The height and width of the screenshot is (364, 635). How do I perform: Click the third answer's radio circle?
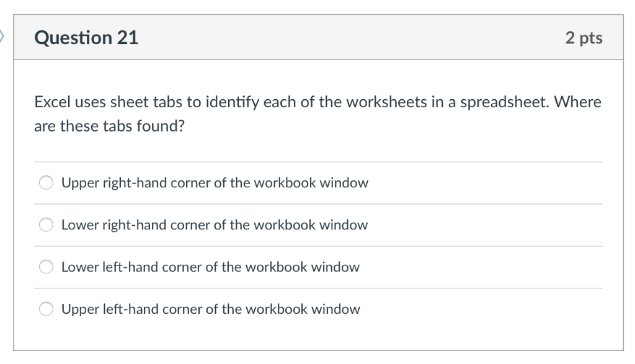[46, 267]
